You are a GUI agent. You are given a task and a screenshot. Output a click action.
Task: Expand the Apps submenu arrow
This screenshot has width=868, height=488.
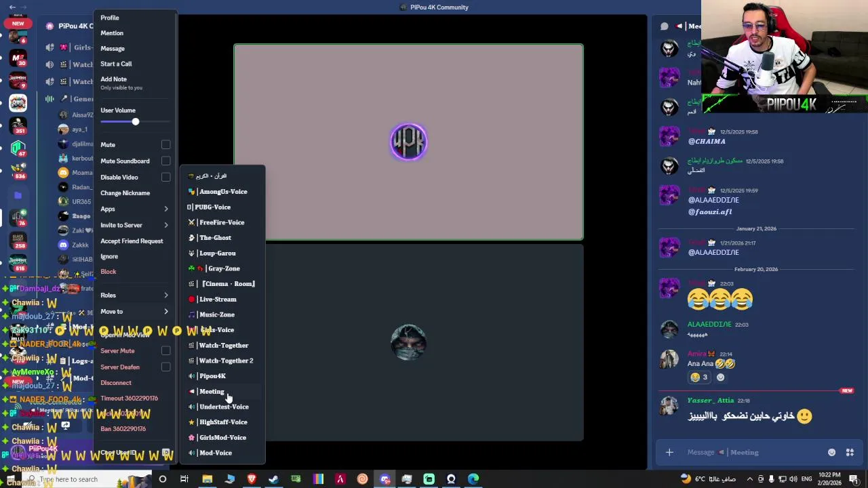pos(166,209)
